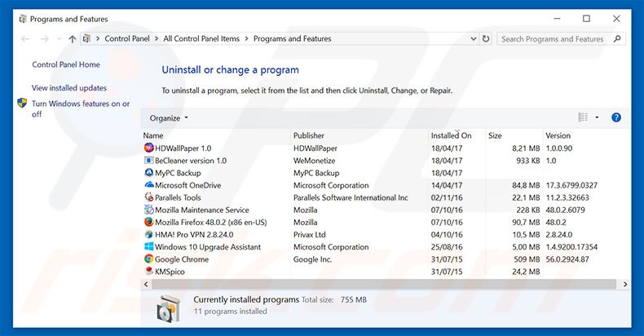Viewport: 644px width, 336px height.
Task: Click the horizontal scrollbar right arrow
Action: coord(625,285)
